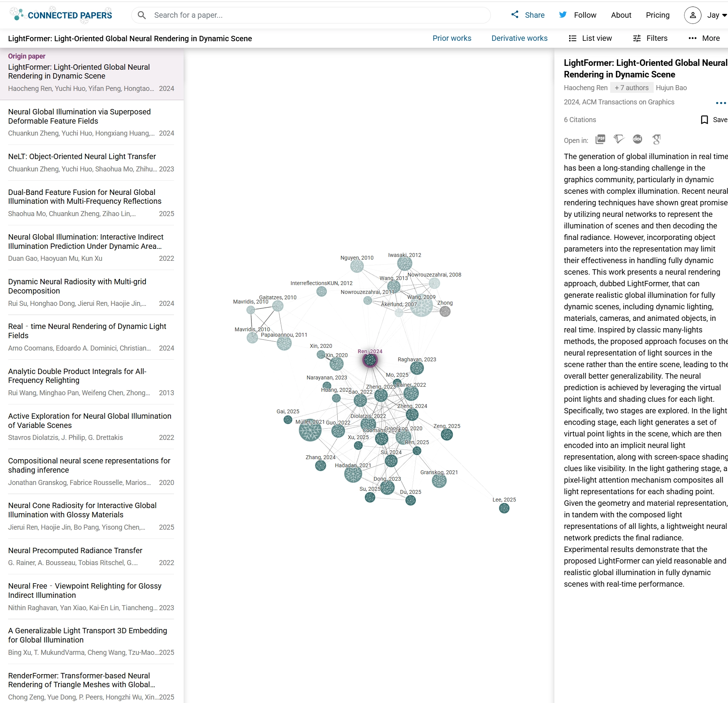Select the Zeng, 2025 graph node
This screenshot has width=728, height=703.
click(x=447, y=435)
